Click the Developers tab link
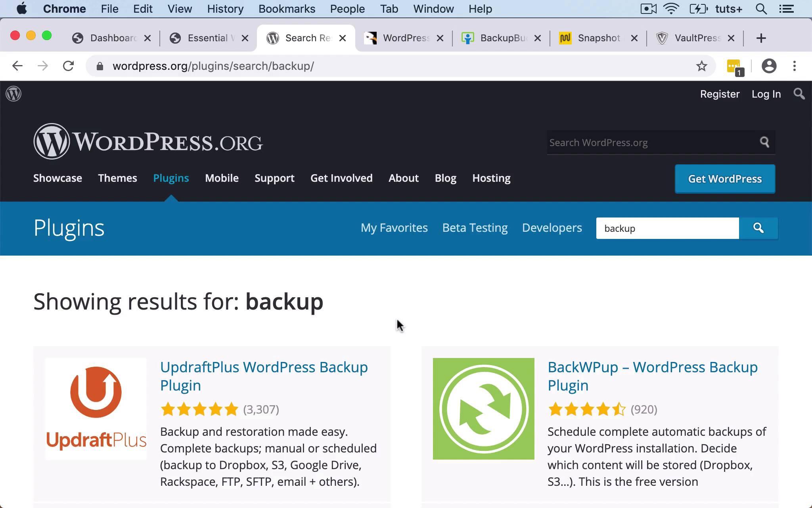This screenshot has height=508, width=812. point(552,227)
